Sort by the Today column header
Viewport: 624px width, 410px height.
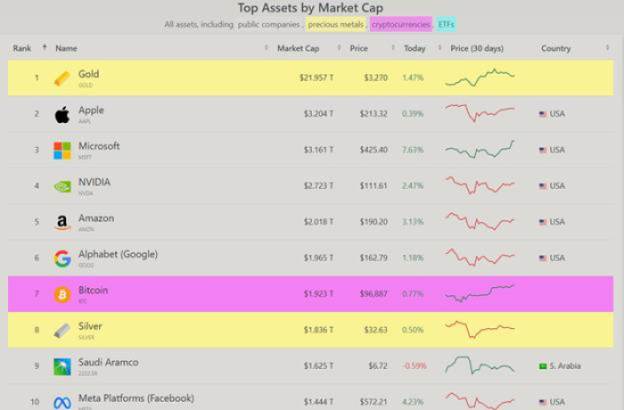pyautogui.click(x=414, y=48)
